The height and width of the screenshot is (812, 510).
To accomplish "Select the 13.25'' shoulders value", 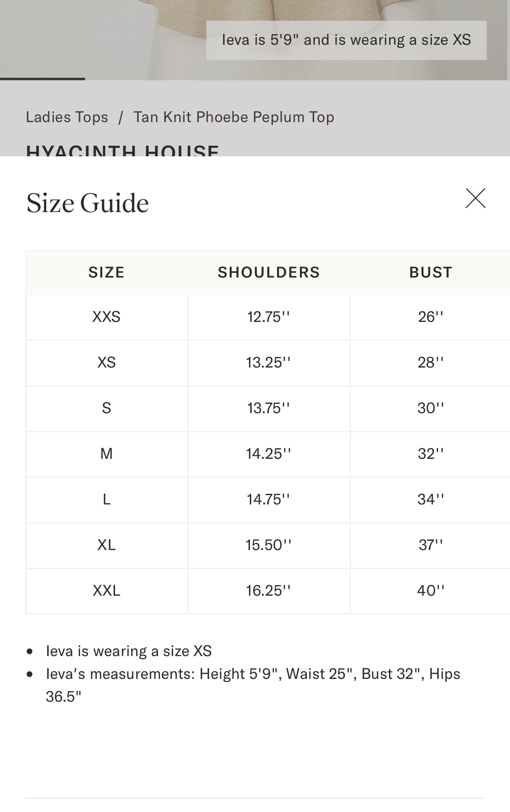I will pyautogui.click(x=269, y=363).
